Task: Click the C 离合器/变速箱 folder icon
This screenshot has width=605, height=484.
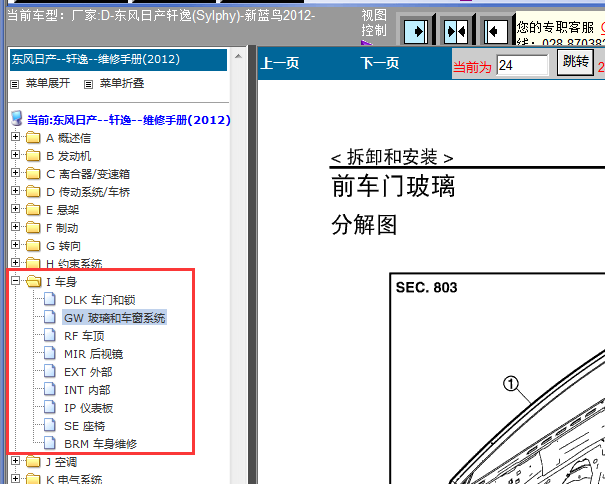Action: [33, 174]
